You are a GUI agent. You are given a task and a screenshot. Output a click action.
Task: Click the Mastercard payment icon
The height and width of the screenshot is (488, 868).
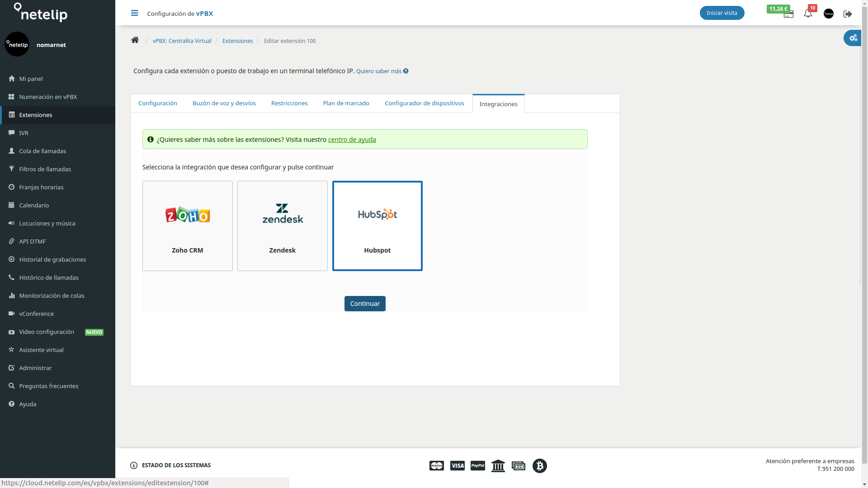click(437, 466)
